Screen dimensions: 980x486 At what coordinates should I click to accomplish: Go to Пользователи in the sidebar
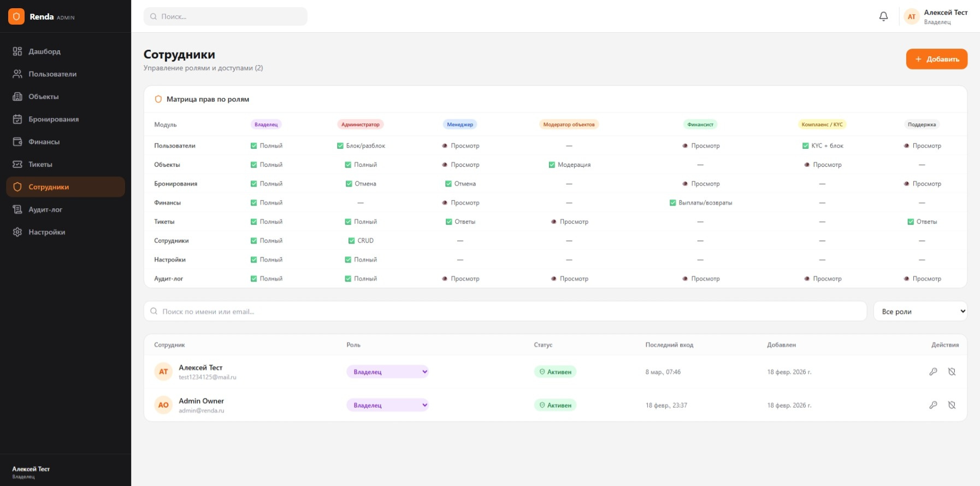pos(52,74)
